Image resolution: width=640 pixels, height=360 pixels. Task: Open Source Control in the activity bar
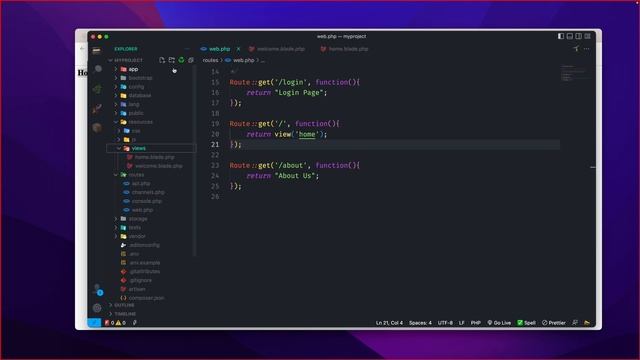click(x=97, y=89)
